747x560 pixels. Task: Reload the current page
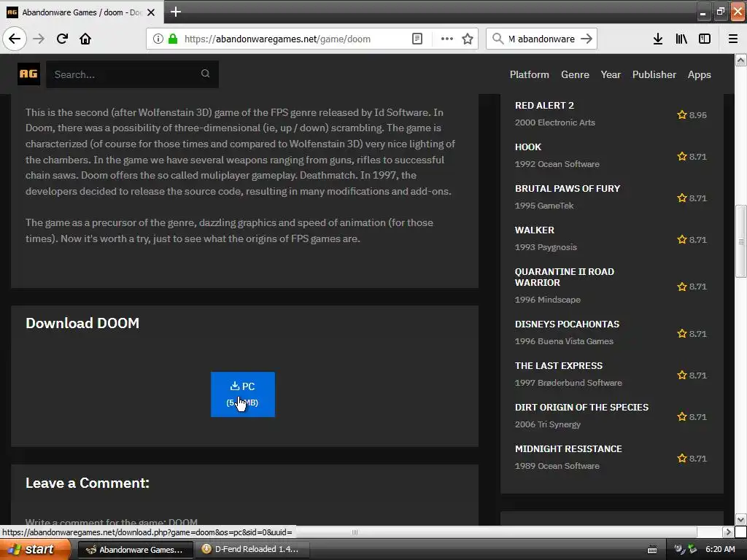[62, 39]
